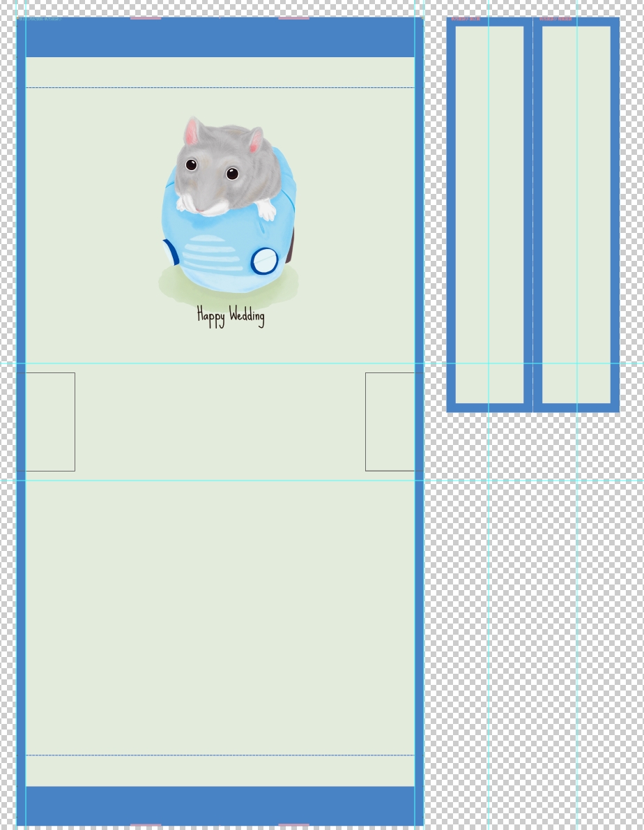Image resolution: width=644 pixels, height=830 pixels.
Task: Click the hamster's left black eye
Action: pos(191,165)
